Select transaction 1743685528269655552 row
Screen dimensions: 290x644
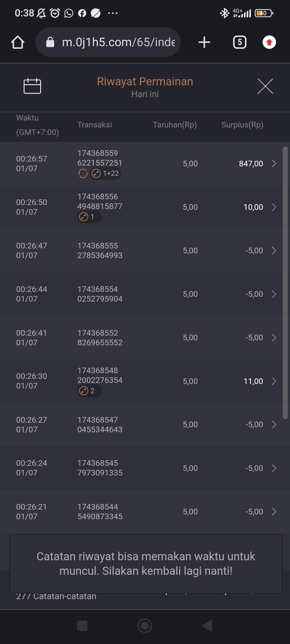tap(100, 338)
